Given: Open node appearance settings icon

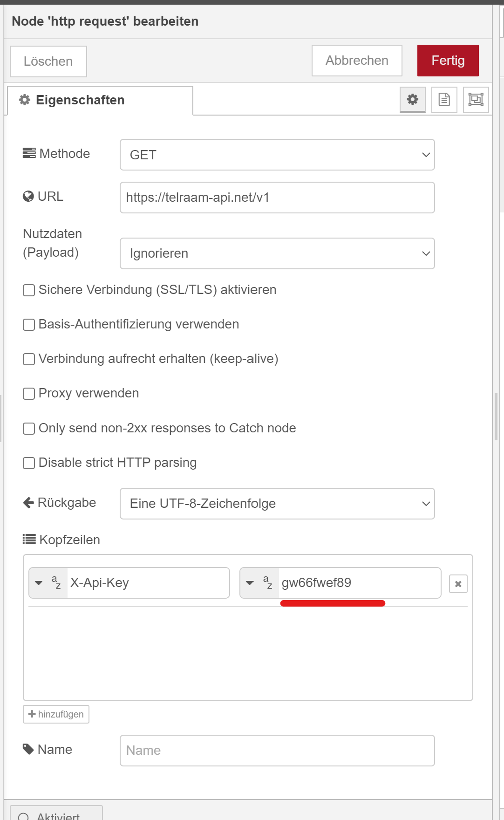Looking at the screenshot, I should coord(476,99).
